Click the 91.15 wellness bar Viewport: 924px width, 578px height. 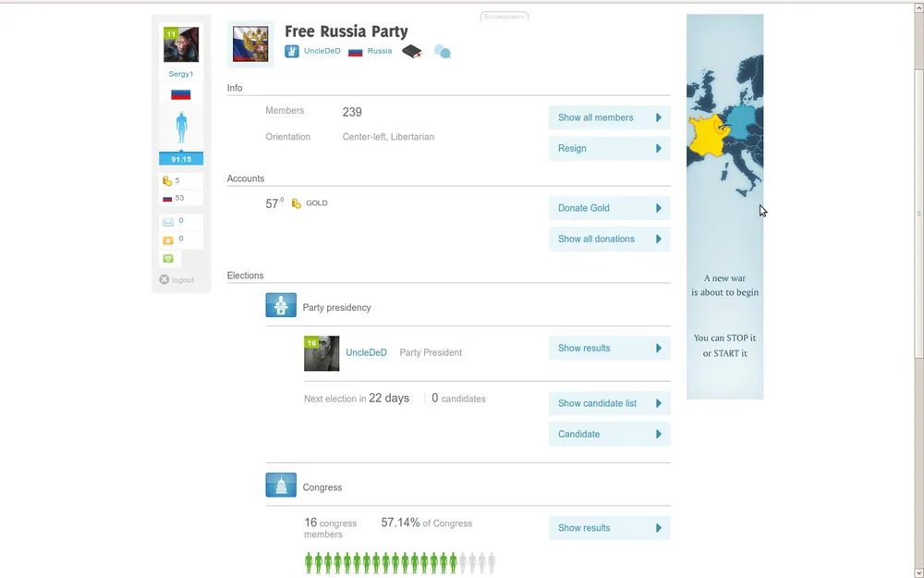click(x=181, y=159)
